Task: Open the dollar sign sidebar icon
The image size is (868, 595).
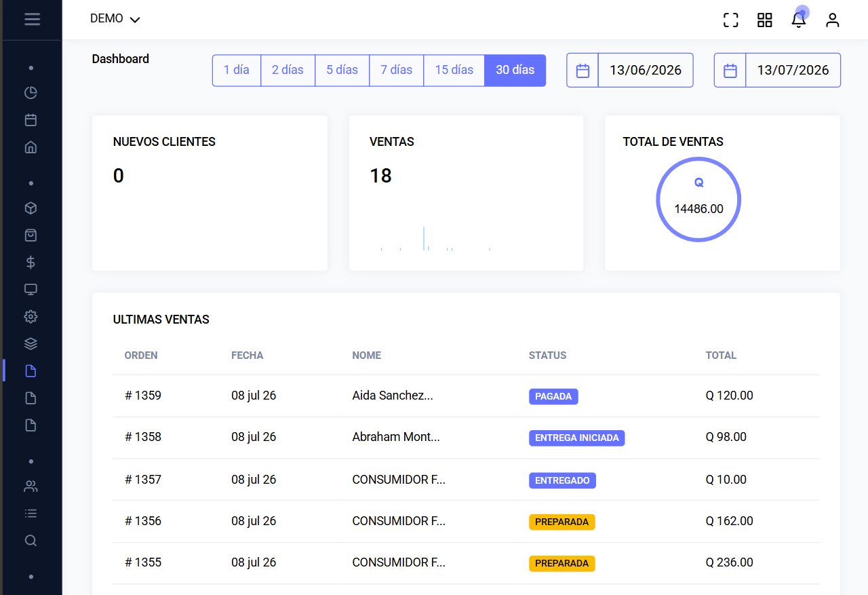Action: click(31, 263)
